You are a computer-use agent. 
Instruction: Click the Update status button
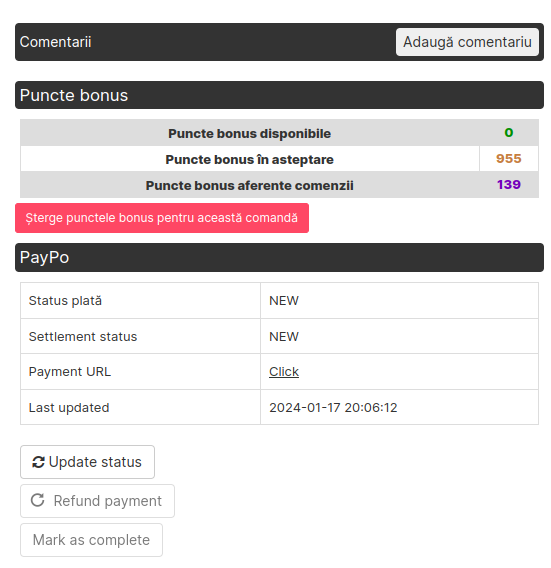87,462
